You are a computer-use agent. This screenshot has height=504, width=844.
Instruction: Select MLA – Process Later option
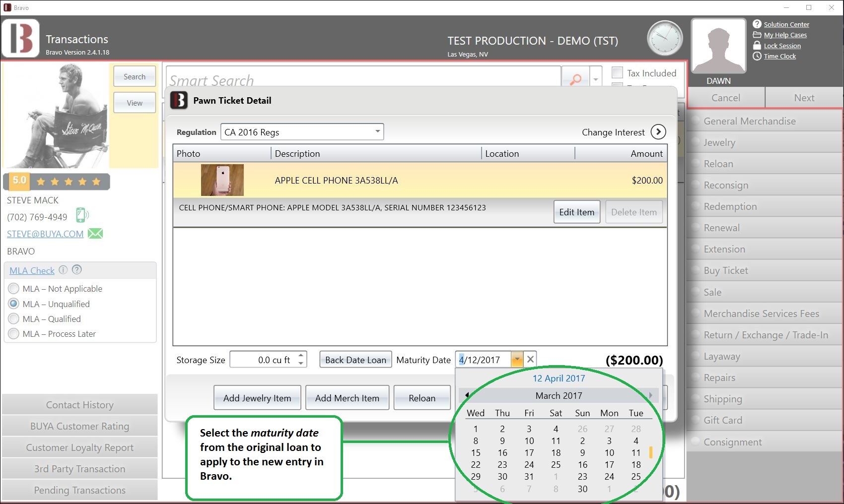[x=14, y=333]
